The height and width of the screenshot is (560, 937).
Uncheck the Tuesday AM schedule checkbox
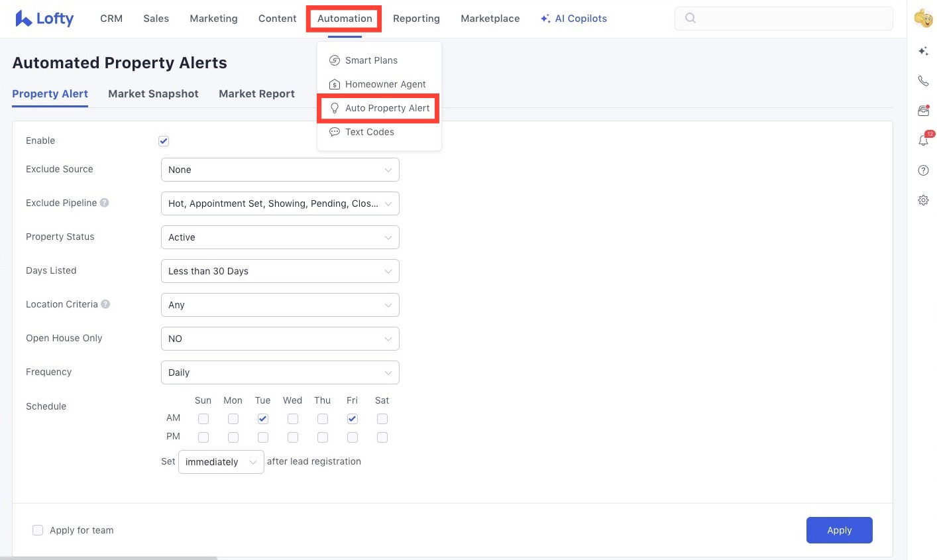tap(263, 419)
